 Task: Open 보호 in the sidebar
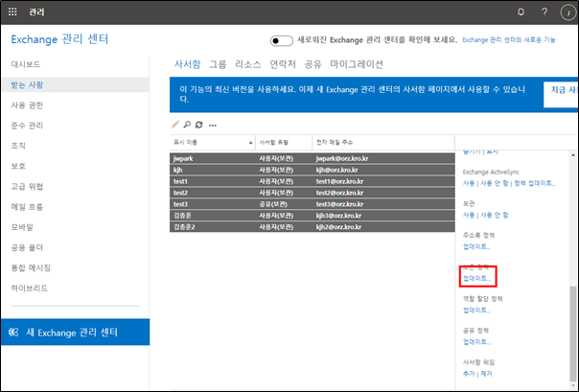pyautogui.click(x=18, y=166)
